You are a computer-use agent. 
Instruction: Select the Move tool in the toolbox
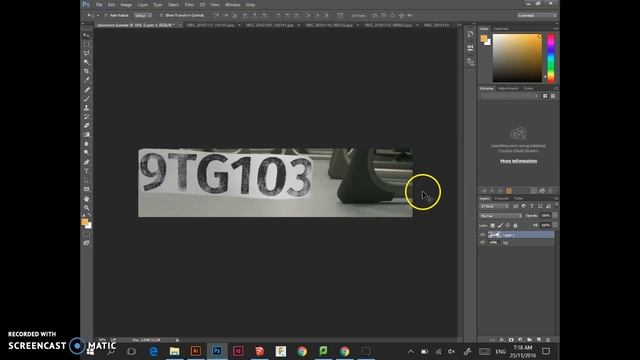tap(87, 36)
